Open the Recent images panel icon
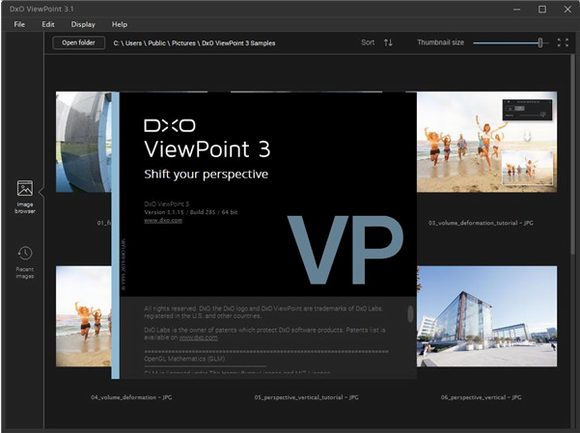 point(25,253)
